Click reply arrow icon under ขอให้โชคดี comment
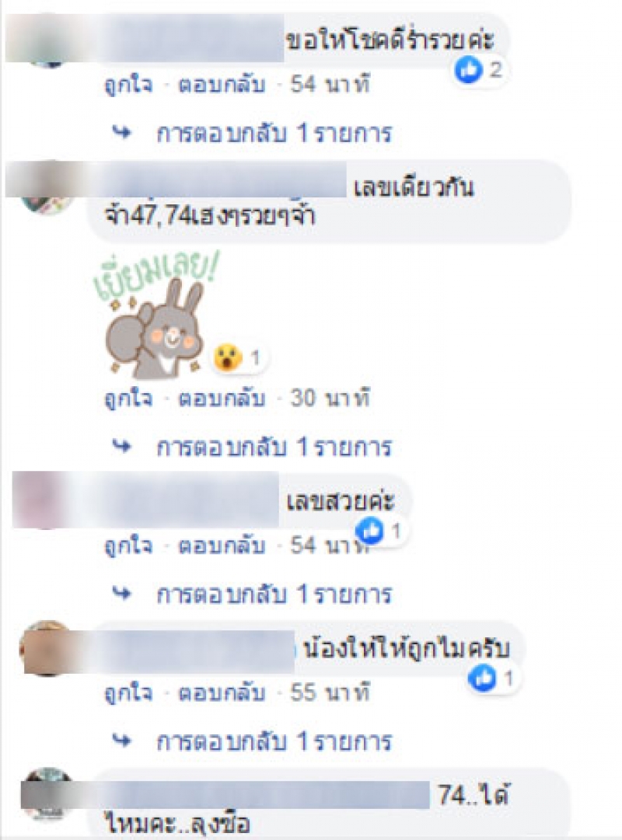 pyautogui.click(x=122, y=132)
